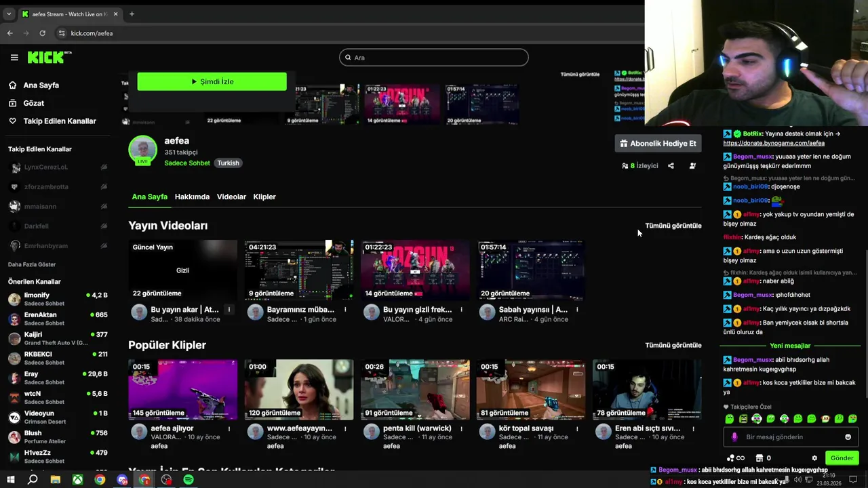The height and width of the screenshot is (488, 868).
Task: Select the Sadece Sohbet category link
Action: [187, 163]
